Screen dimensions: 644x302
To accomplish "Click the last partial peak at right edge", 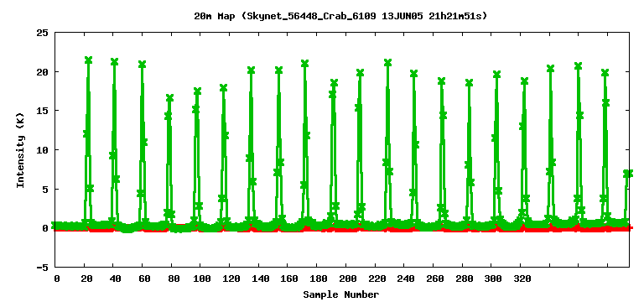I will coord(628,174).
